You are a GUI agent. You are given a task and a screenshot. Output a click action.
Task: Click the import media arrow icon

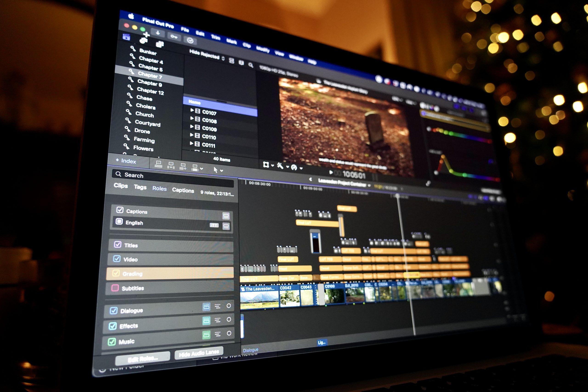(158, 33)
